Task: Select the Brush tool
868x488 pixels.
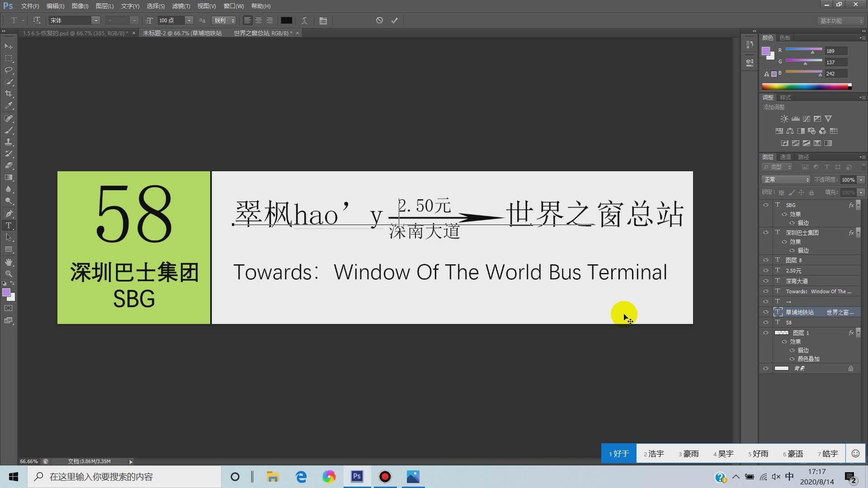Action: 9,130
